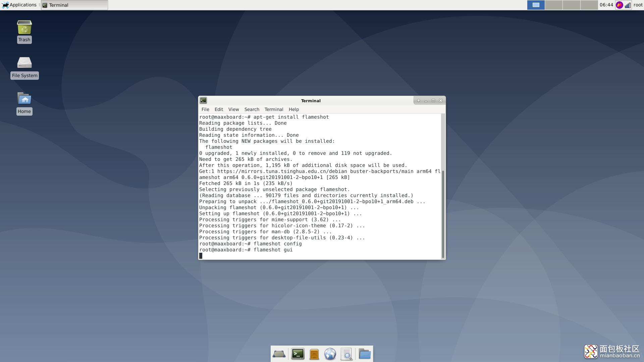Viewport: 644px width, 362px height.
Task: Click the clock showing 06:44
Action: [x=606, y=5]
